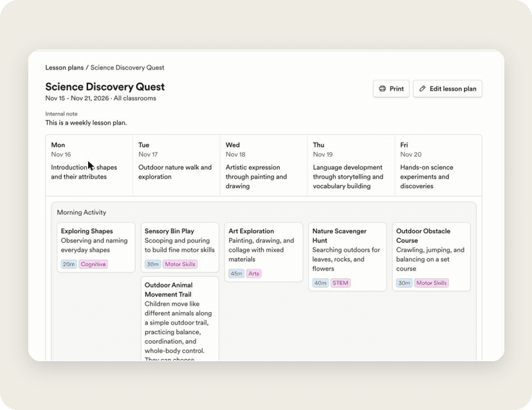Click 'Crawling, jumping, and balancing on a set course'
The height and width of the screenshot is (410, 532).
430,259
